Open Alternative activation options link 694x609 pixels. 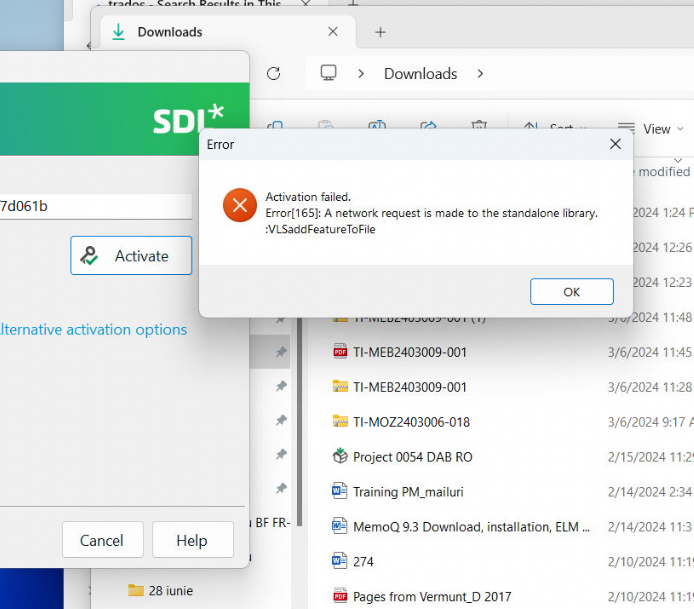coord(93,330)
